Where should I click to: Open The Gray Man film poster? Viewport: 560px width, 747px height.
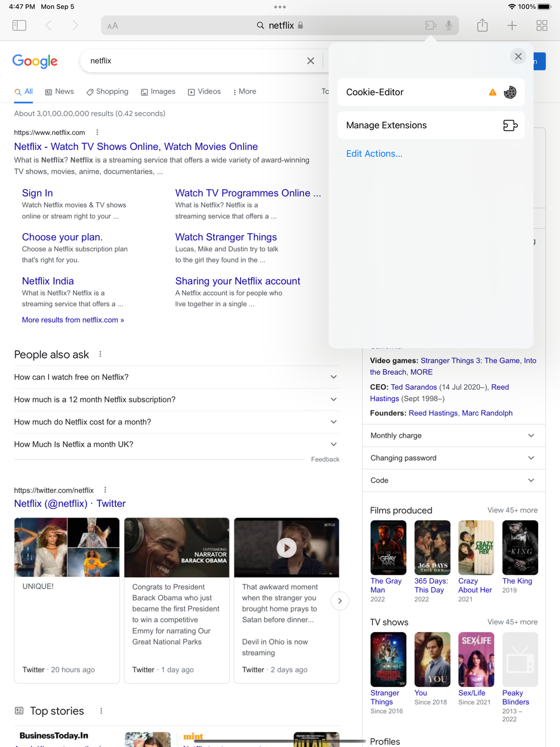pyautogui.click(x=388, y=548)
